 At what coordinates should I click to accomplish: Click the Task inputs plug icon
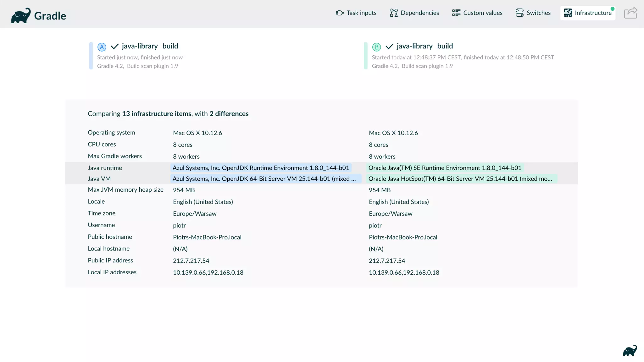click(340, 13)
